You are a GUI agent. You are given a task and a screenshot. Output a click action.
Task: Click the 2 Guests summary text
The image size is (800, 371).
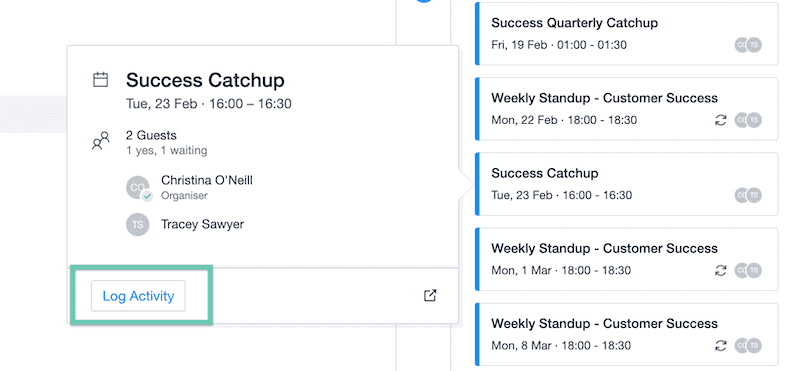(x=151, y=136)
